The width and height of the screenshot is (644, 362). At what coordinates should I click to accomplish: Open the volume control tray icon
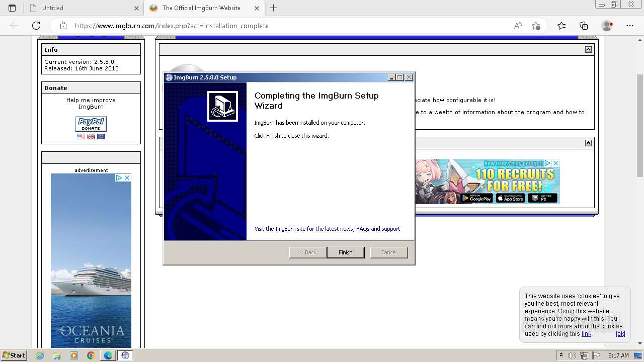click(x=572, y=355)
